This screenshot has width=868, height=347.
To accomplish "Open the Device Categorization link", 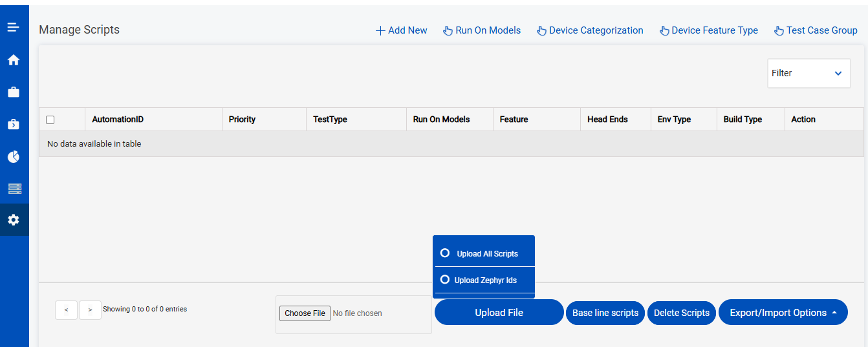I will tap(590, 30).
